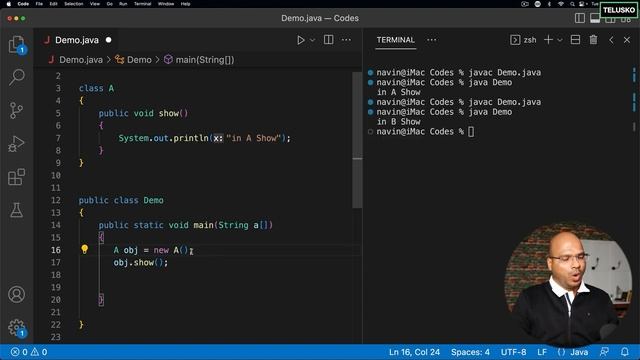
Task: Open the Run menu
Action: tap(123, 4)
